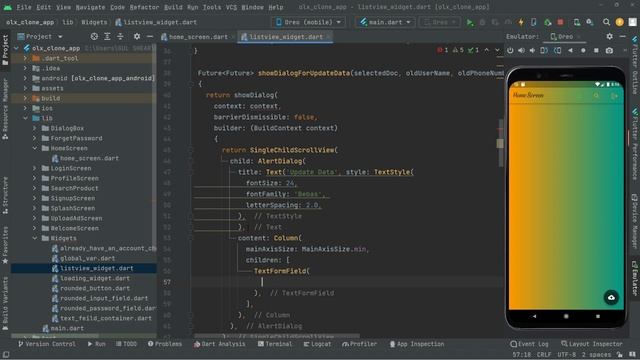Go to next highlighted error arrow
This screenshot has width=640, height=360.
click(497, 50)
